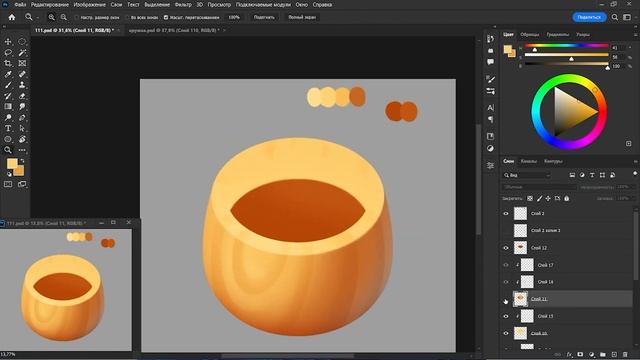The width and height of the screenshot is (640, 360).
Task: Click the 100% zoom button
Action: pyautogui.click(x=234, y=18)
